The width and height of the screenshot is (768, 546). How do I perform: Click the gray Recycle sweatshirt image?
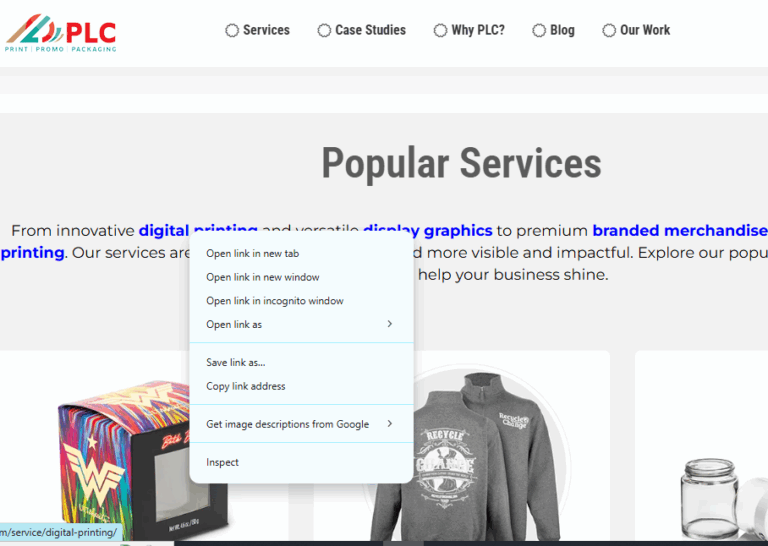click(x=462, y=460)
